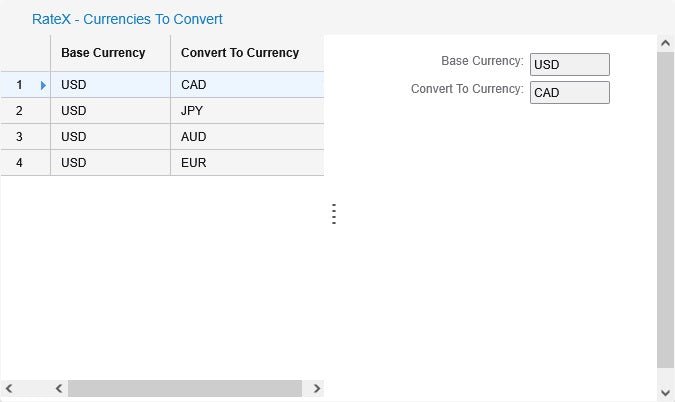Choose the JPY cell in the grid
Viewport: 675px width, 402px height.
point(246,111)
